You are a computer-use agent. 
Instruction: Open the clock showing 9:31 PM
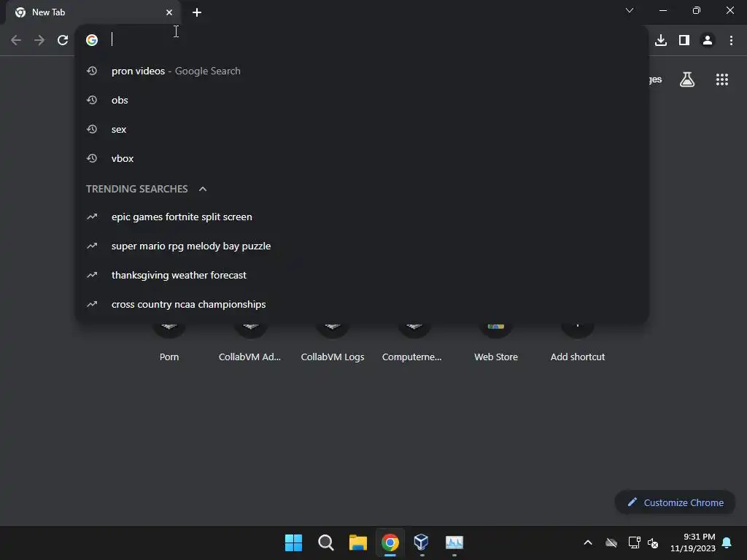693,542
